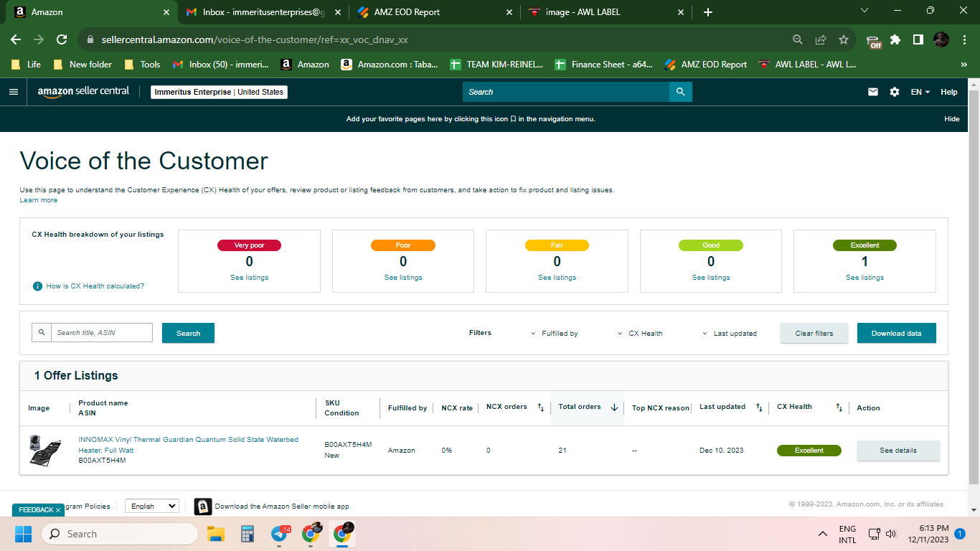Viewport: 980px width, 551px height.
Task: Open the Seller Central settings gear
Action: tap(895, 92)
